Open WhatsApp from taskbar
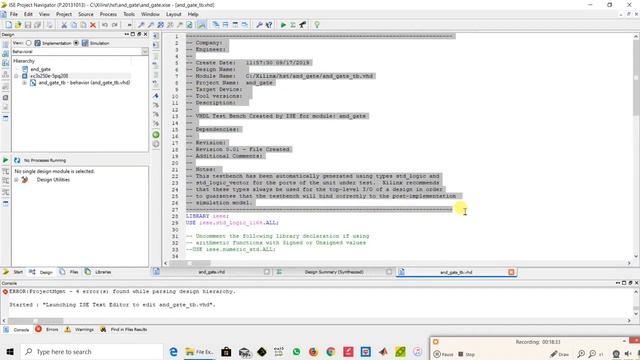Image resolution: width=640 pixels, height=360 pixels. pyautogui.click(x=296, y=351)
